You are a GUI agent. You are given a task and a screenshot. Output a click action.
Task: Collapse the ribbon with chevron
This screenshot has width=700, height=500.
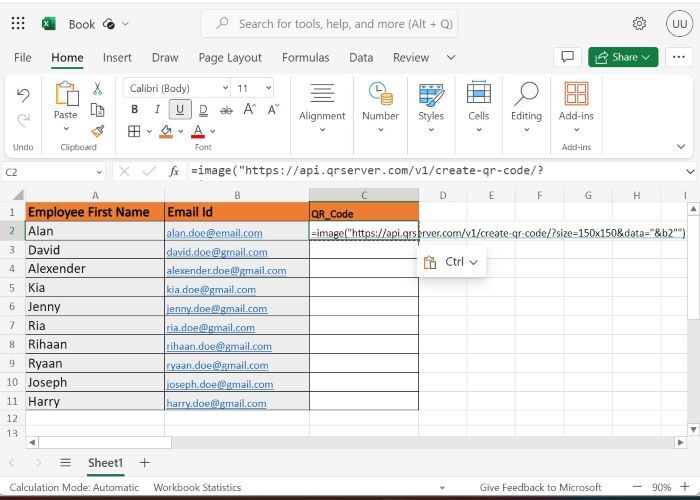[681, 146]
